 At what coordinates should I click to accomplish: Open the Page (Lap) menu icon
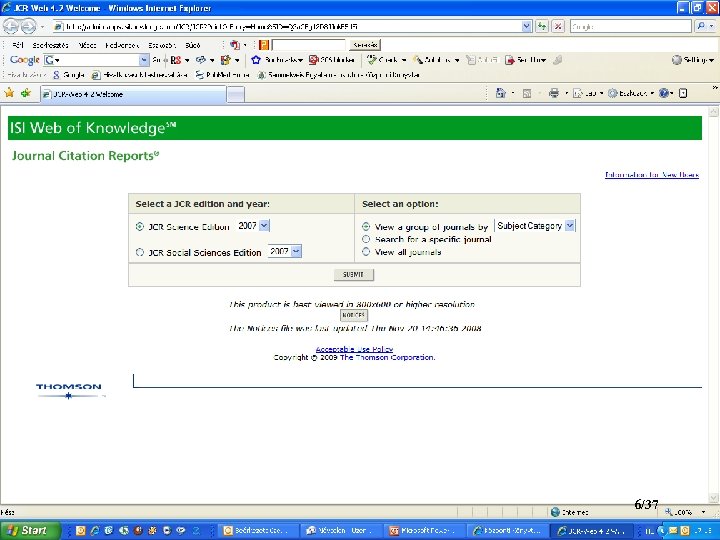tap(578, 93)
